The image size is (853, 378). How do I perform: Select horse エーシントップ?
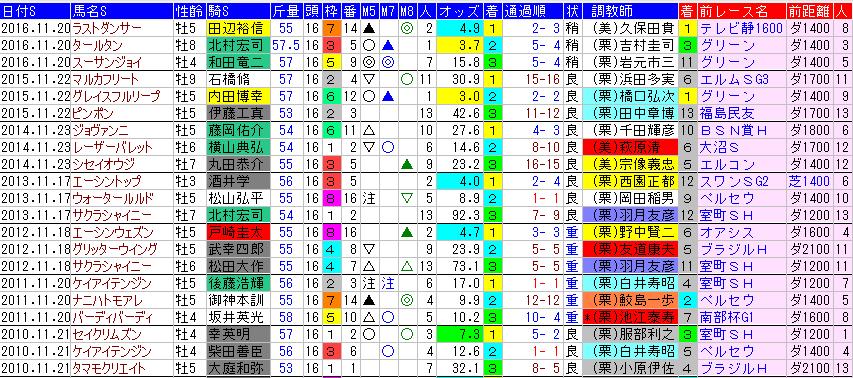(x=106, y=181)
